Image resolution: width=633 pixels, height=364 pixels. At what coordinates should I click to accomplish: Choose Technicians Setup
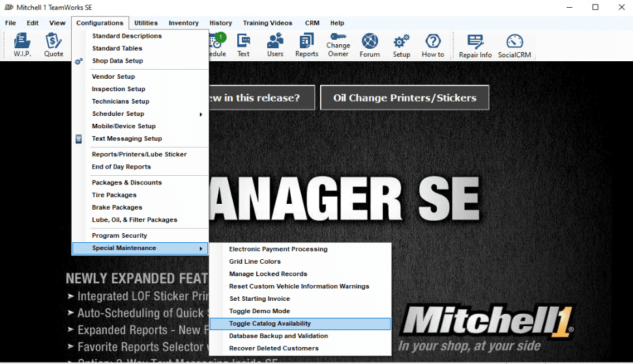(121, 102)
